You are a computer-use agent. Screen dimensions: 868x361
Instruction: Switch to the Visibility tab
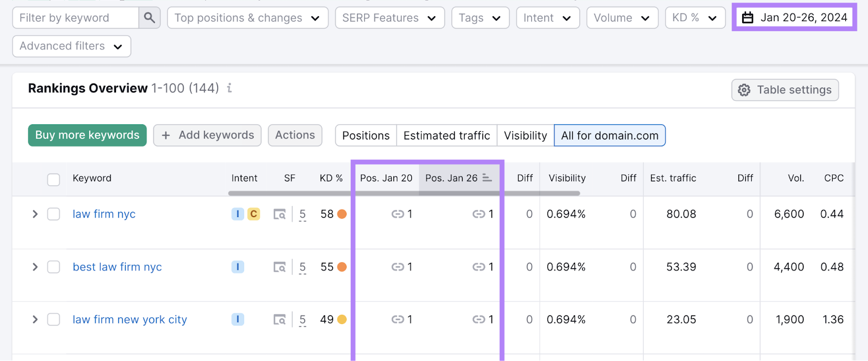[525, 136]
